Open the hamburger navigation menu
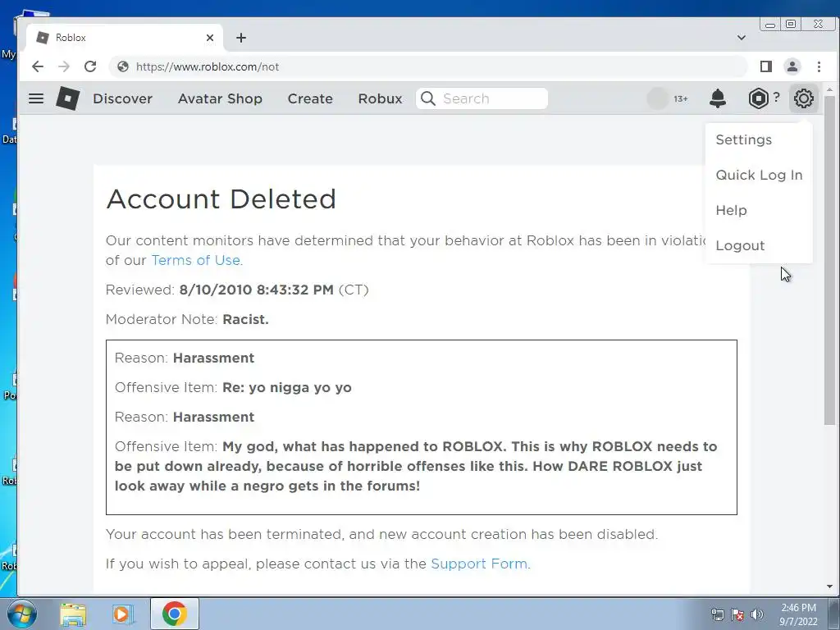840x630 pixels. (36, 98)
